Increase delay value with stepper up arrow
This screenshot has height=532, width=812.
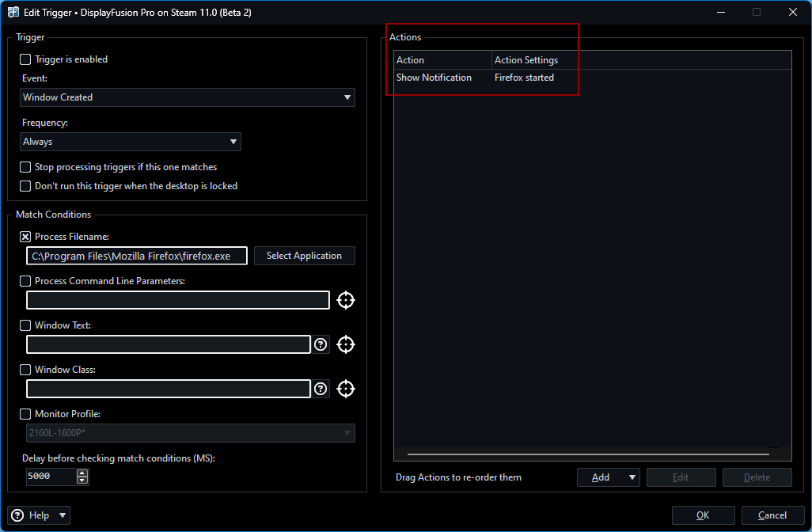pos(82,473)
